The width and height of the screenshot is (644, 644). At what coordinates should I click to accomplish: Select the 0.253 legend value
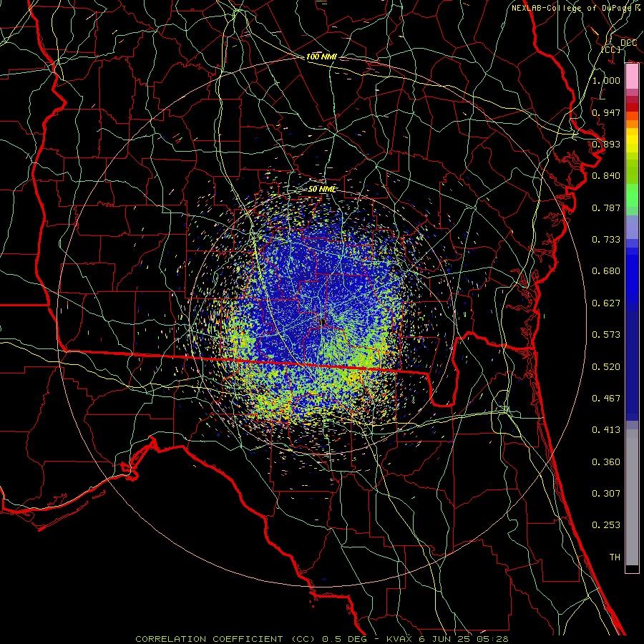point(606,525)
